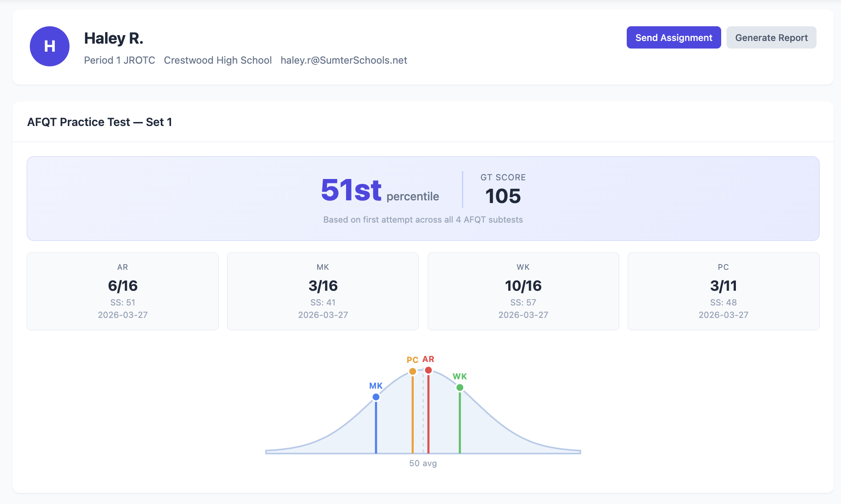This screenshot has width=841, height=504.
Task: Select the AR subtest score card
Action: point(122,291)
